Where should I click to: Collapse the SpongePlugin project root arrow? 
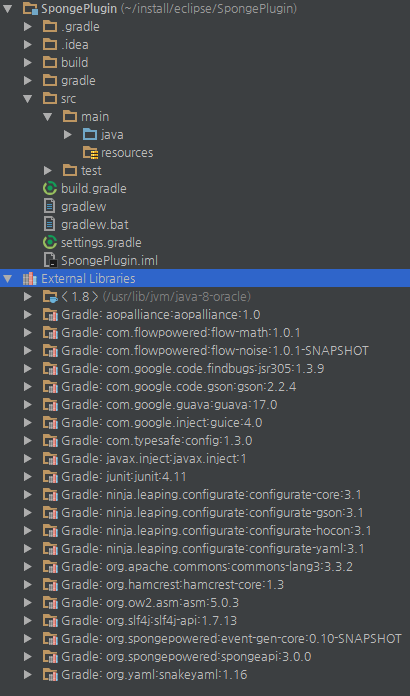(7, 9)
